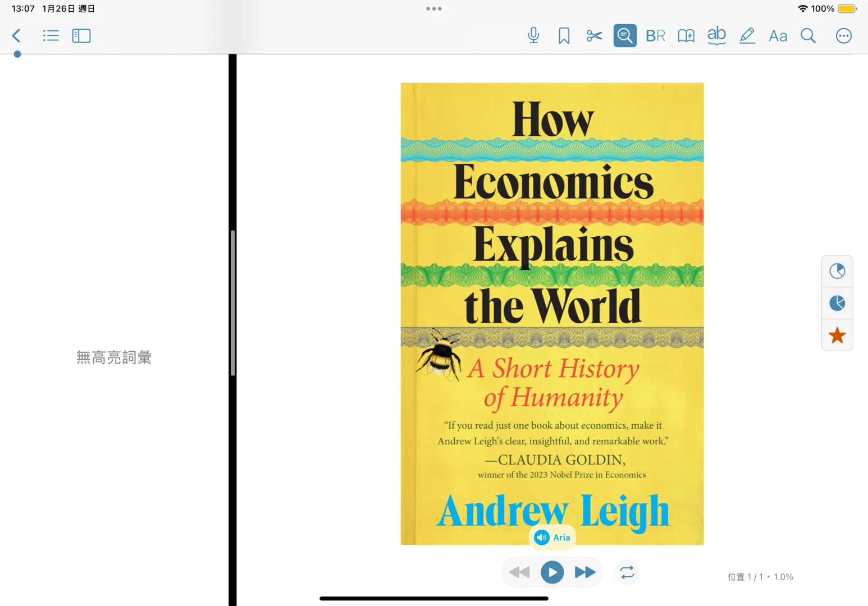Tap the home indicator bar

click(434, 599)
